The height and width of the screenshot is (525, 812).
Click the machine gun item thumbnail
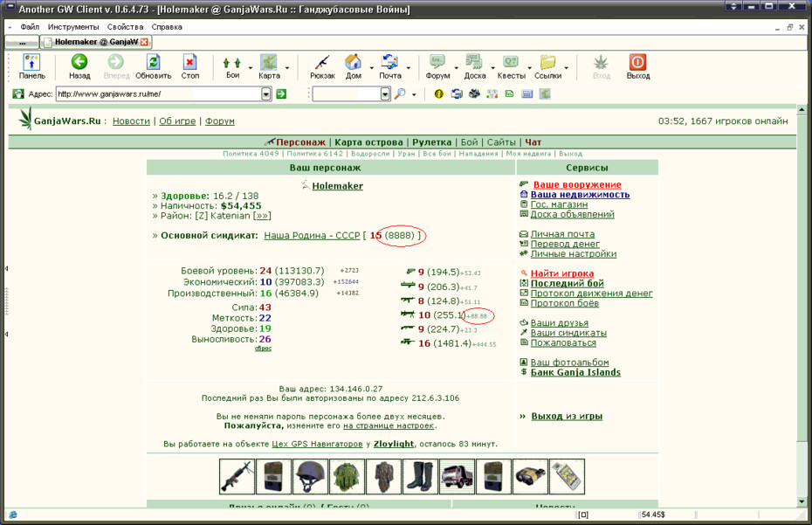[x=237, y=476]
